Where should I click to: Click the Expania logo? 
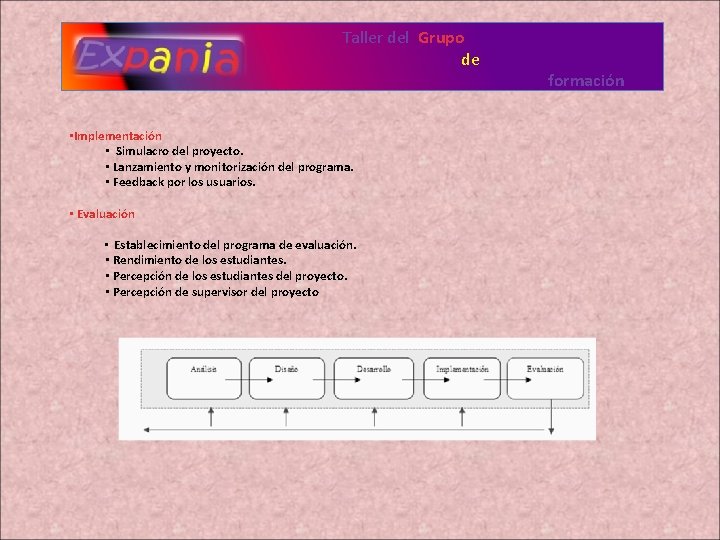coord(158,57)
